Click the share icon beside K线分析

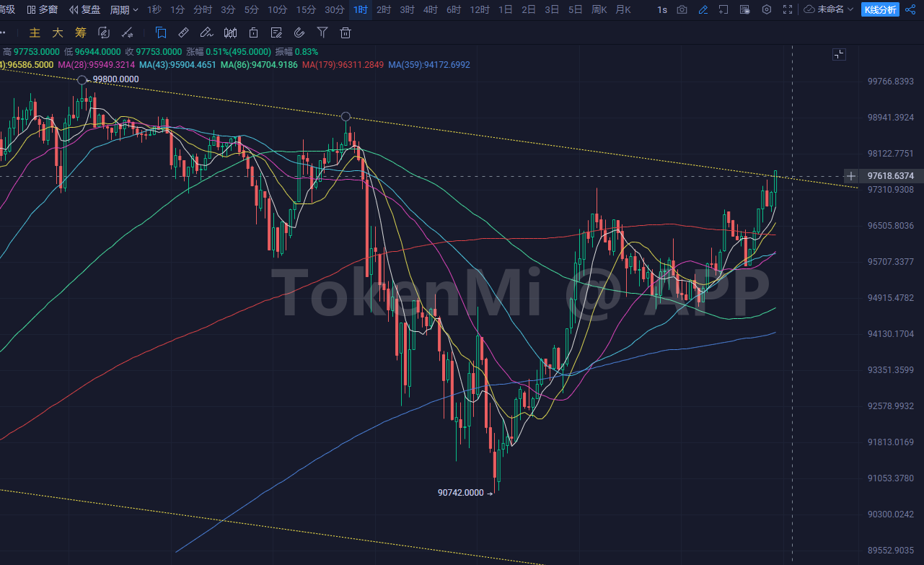point(910,10)
